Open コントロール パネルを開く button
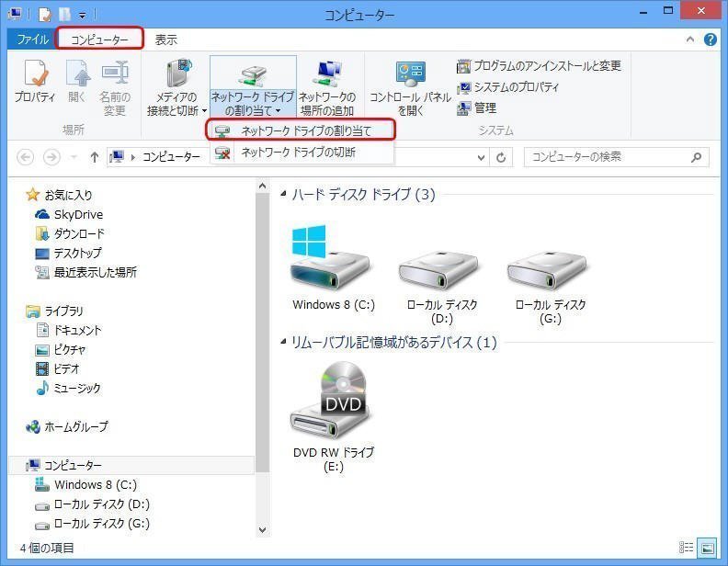728x566 pixels. click(411, 87)
